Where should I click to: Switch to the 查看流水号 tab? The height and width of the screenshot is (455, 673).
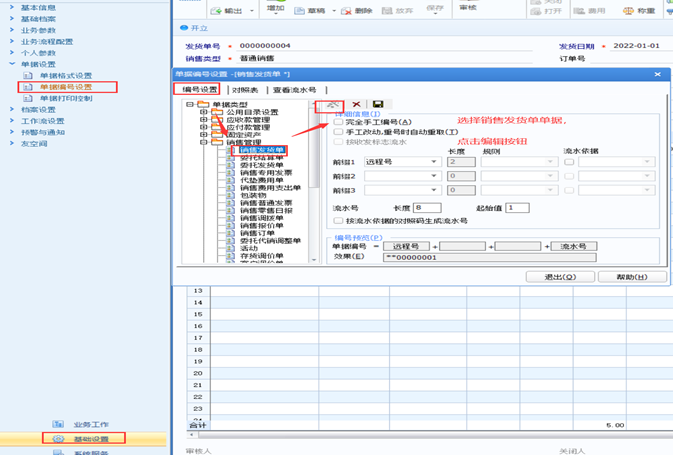coord(294,90)
